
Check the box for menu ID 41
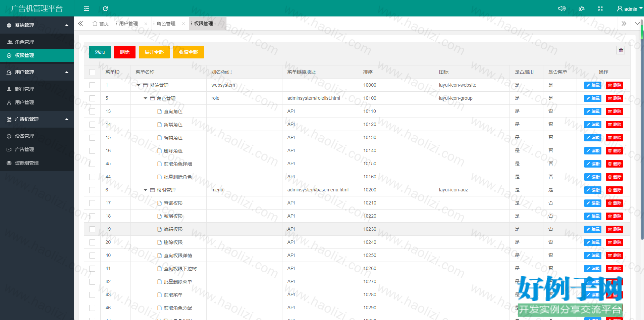point(92,269)
